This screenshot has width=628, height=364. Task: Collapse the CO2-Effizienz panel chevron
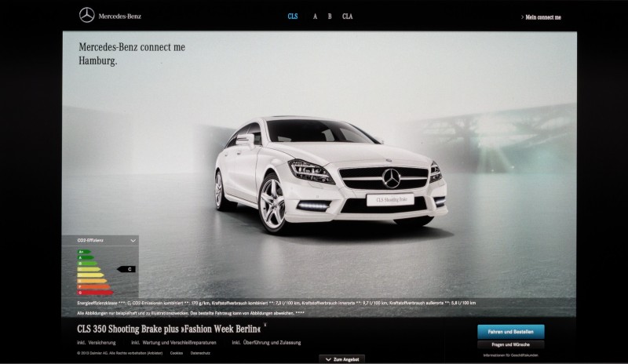pos(133,241)
